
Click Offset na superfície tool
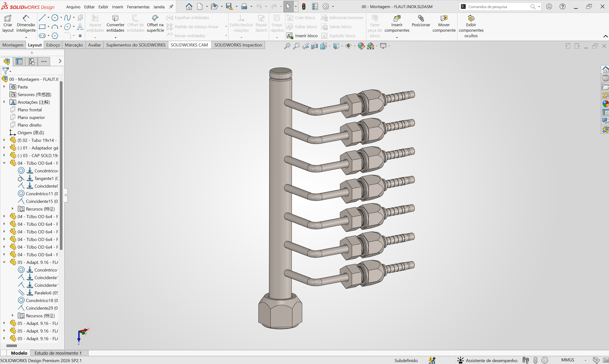pos(155,24)
